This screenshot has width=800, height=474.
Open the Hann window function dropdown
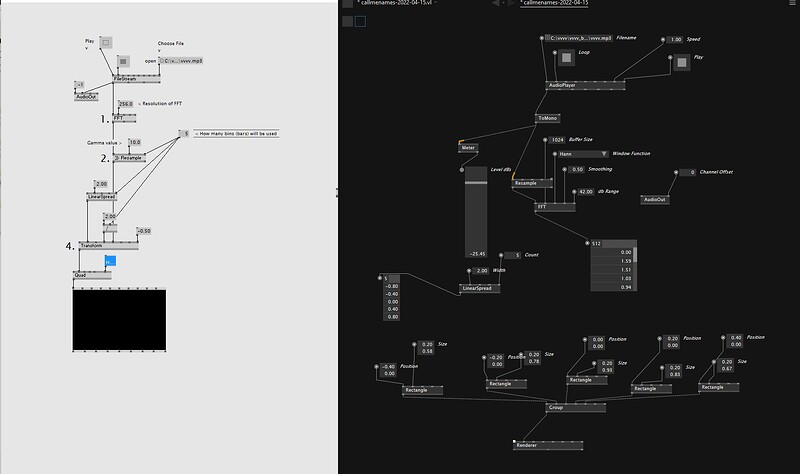coord(583,154)
